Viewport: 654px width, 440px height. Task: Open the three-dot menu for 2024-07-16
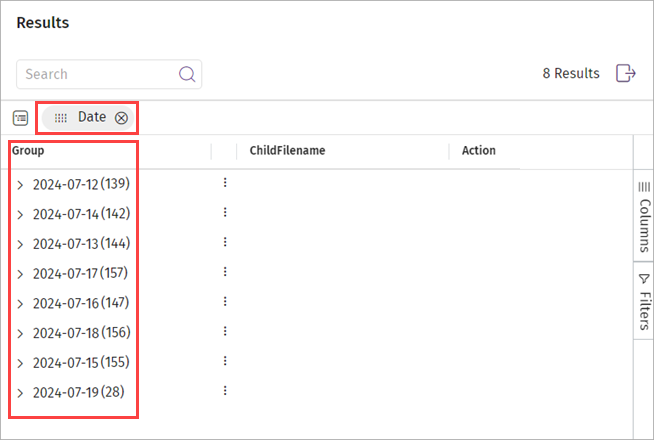[225, 302]
